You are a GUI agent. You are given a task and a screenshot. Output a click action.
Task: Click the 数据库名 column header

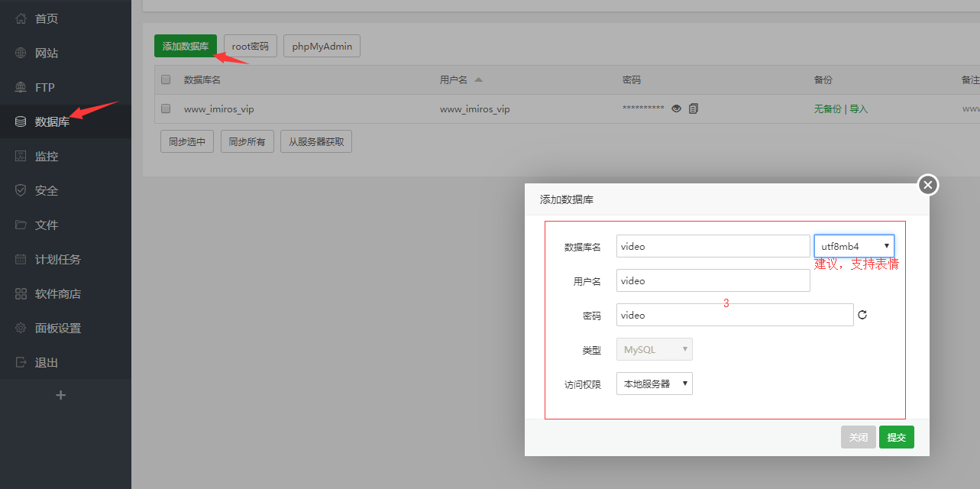coord(202,79)
